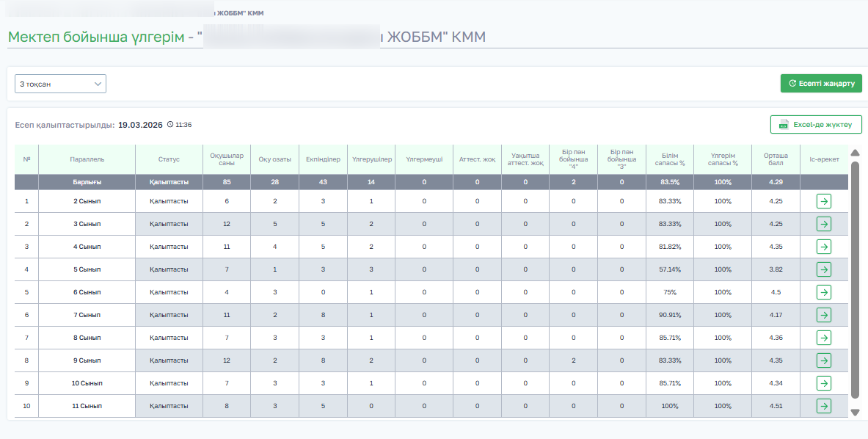Click the 7 Сынып parallel cell
The width and height of the screenshot is (868, 439).
point(87,315)
